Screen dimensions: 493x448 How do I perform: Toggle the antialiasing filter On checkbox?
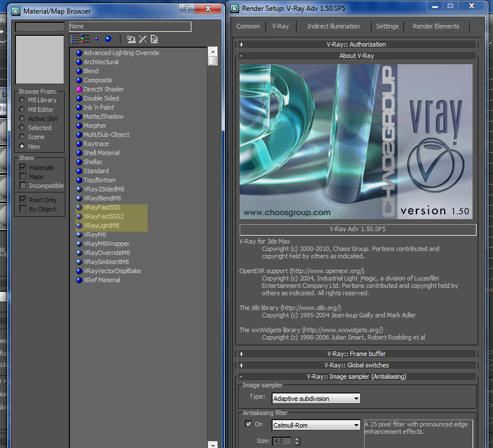[x=248, y=424]
